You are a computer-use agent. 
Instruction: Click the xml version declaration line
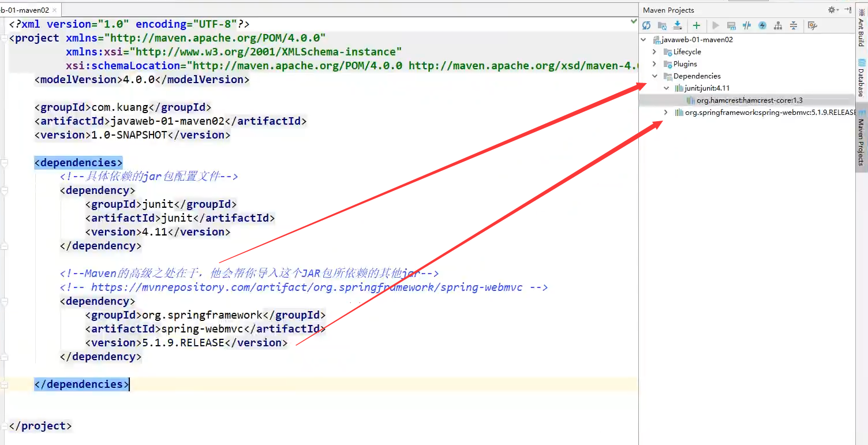click(x=129, y=24)
